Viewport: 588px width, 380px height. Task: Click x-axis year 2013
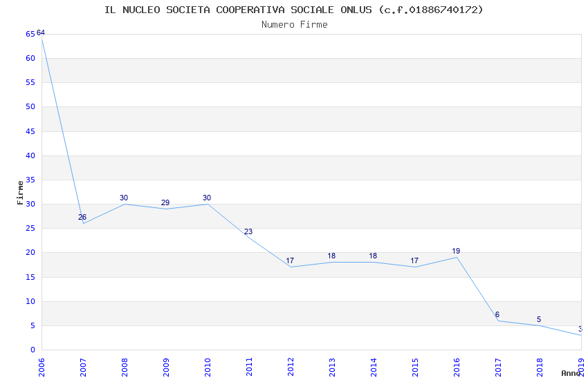point(332,368)
